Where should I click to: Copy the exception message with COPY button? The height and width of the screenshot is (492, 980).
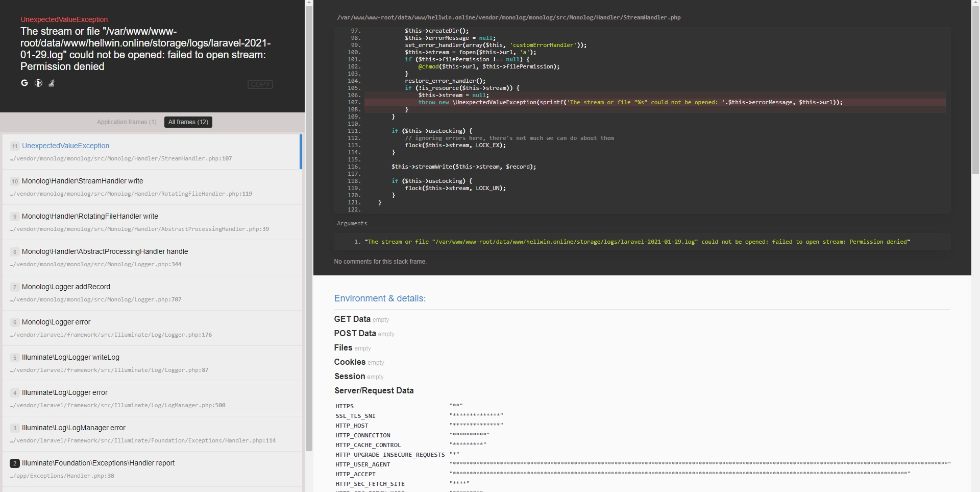point(260,84)
